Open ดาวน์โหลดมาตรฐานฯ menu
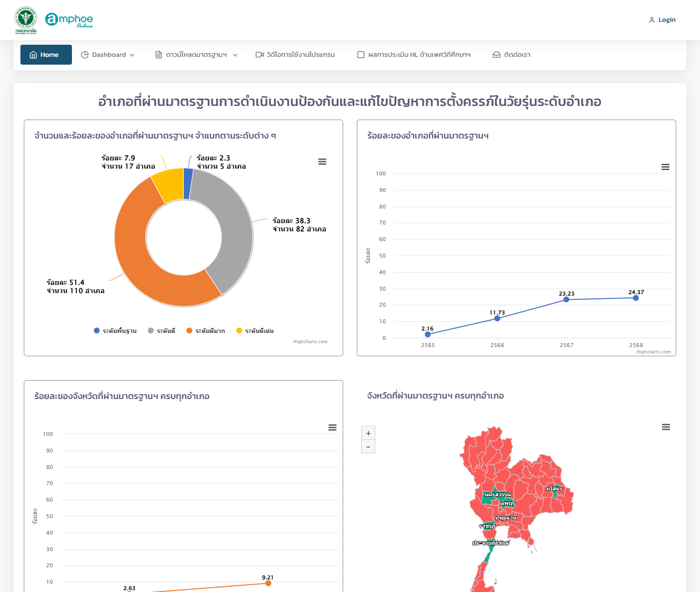 (196, 55)
